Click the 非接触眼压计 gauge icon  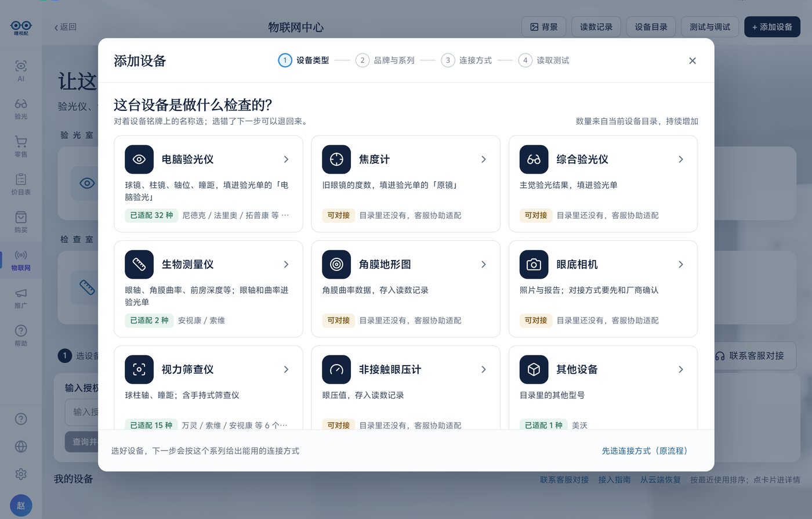coord(336,369)
